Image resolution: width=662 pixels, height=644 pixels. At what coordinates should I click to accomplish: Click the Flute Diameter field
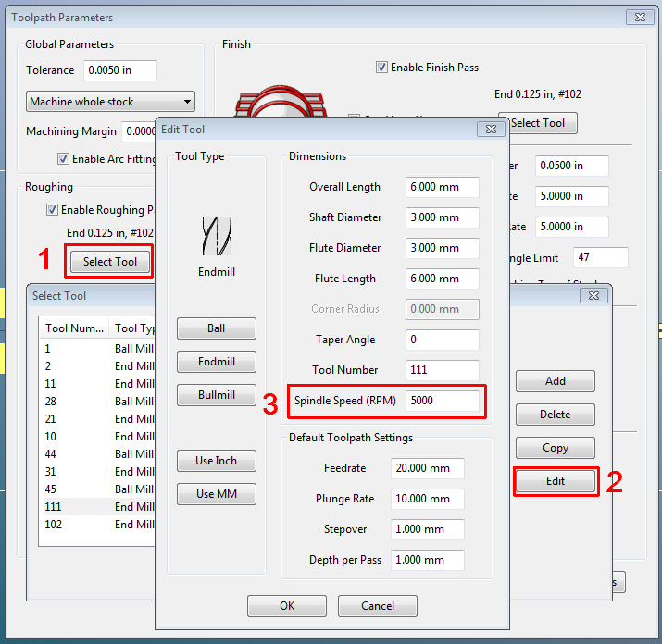click(x=443, y=248)
